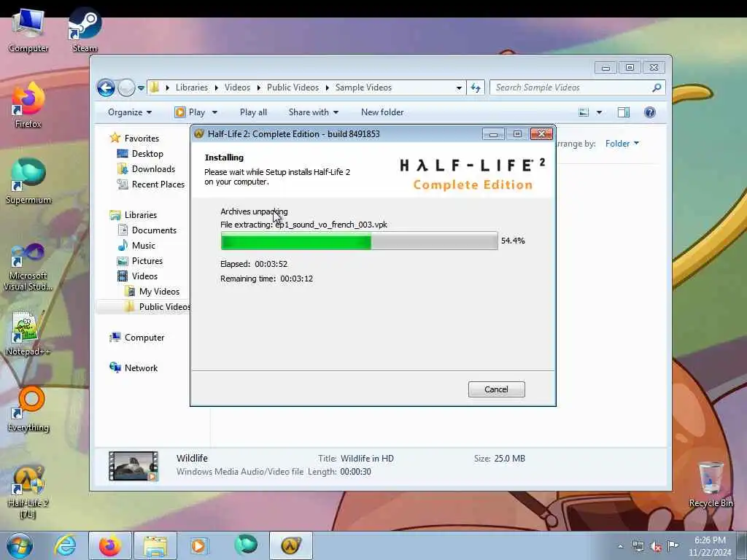747x560 pixels.
Task: Click the network tray icon
Action: [x=638, y=547]
